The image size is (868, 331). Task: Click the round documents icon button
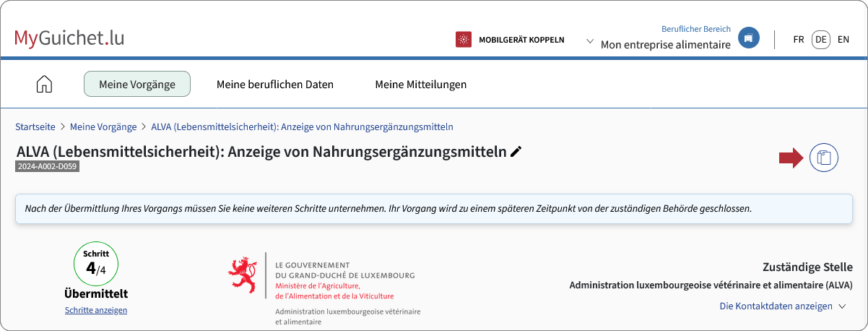[824, 158]
